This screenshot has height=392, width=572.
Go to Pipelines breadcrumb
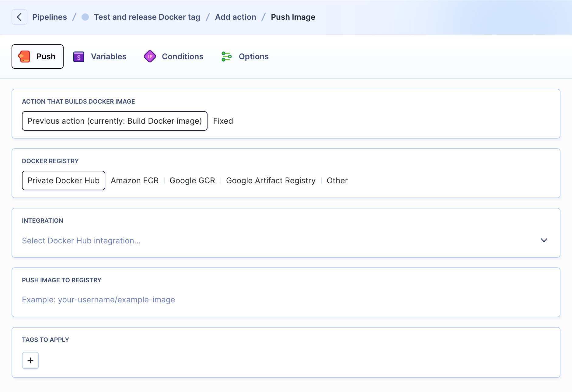point(50,17)
